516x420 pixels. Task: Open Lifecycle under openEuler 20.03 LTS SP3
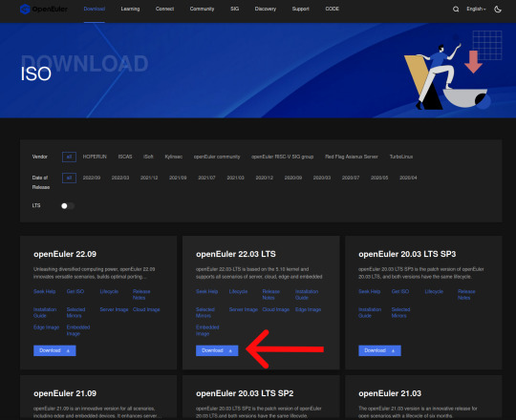434,291
